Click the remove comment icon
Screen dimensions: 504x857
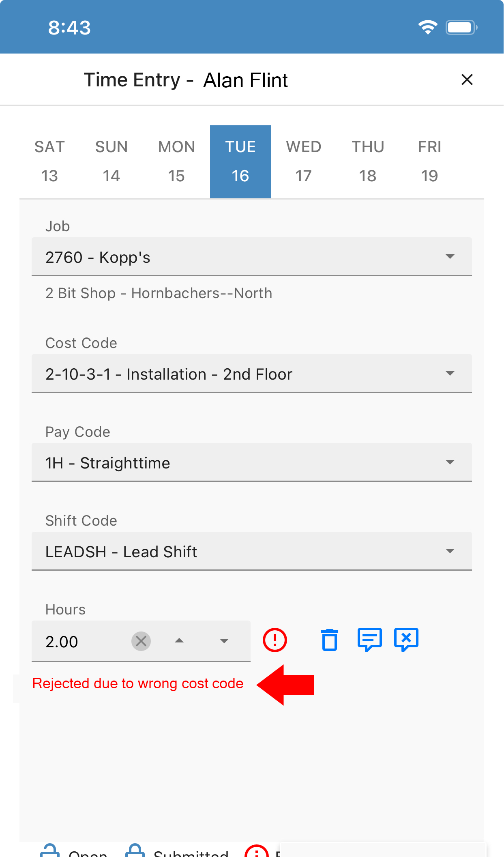pos(406,640)
